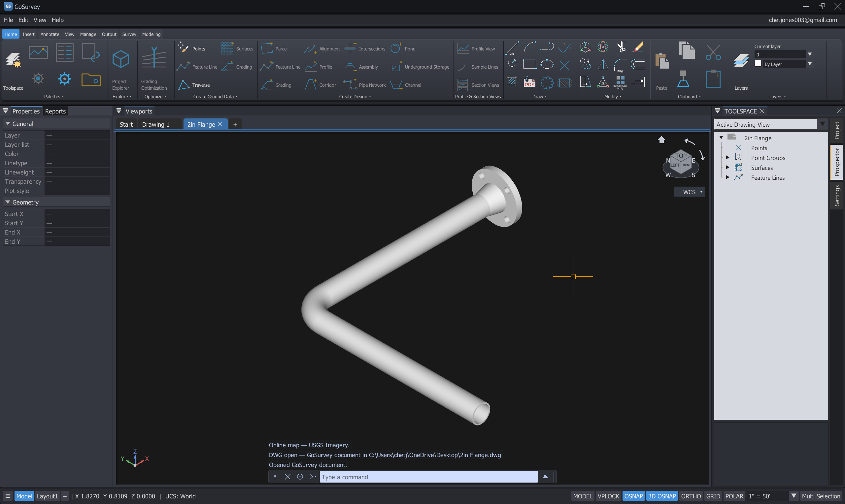Click the Copy clipboard icon
845x504 pixels.
point(687,50)
